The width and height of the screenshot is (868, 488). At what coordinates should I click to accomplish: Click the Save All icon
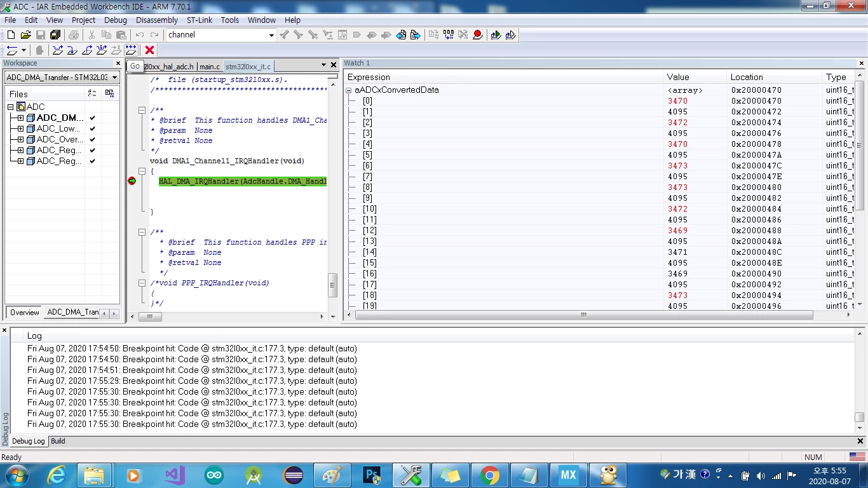pyautogui.click(x=55, y=35)
